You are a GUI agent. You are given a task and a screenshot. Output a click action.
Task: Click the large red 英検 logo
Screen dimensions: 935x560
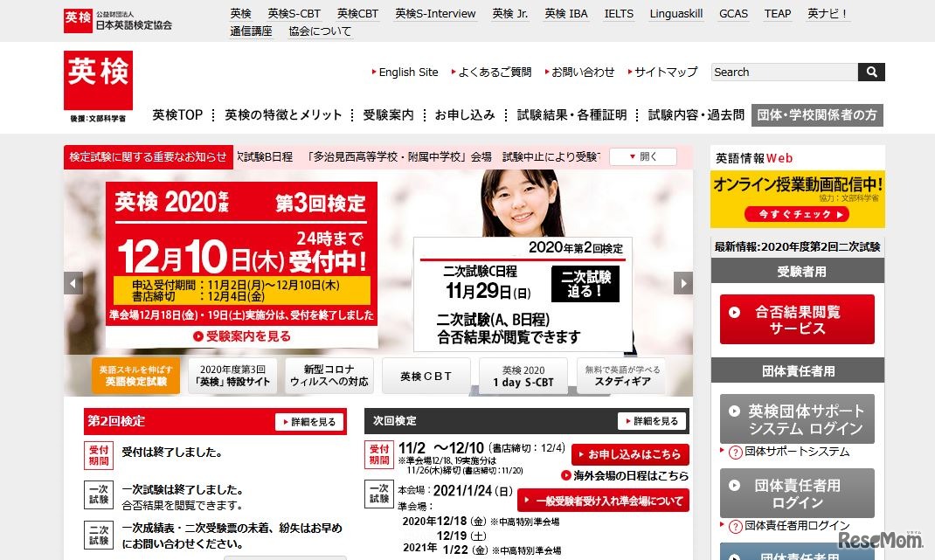99,80
